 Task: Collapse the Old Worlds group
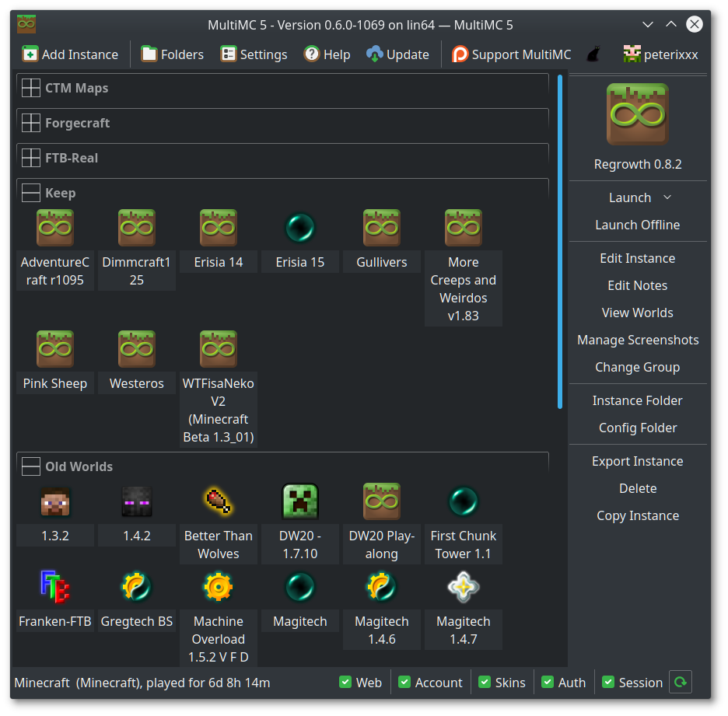pyautogui.click(x=30, y=466)
